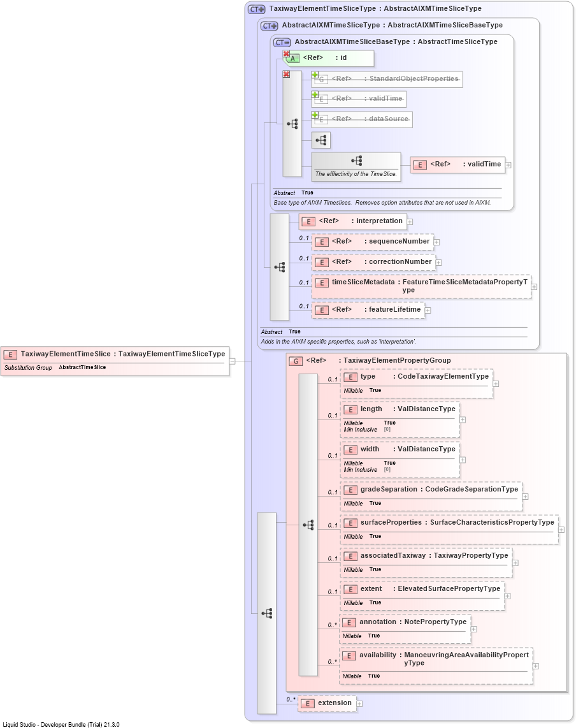Collapse the TaxiwayElementTimeSlice root node
The height and width of the screenshot is (728, 576).
click(233, 361)
